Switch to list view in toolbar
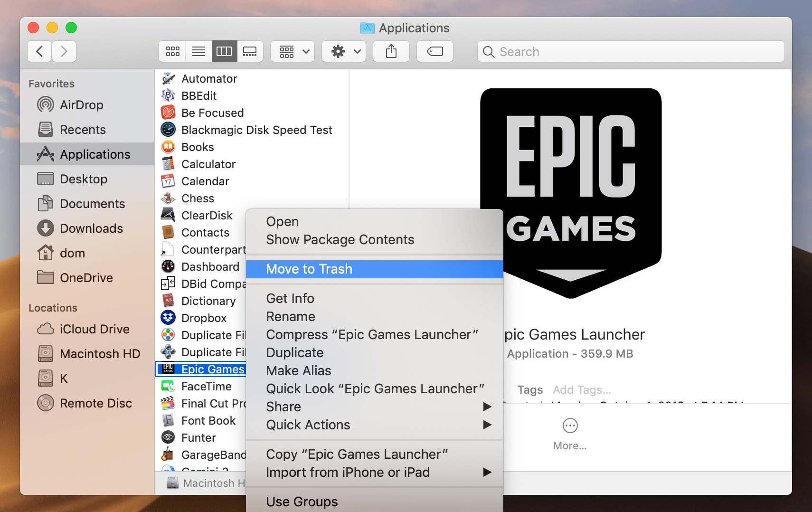The image size is (812, 512). [198, 51]
